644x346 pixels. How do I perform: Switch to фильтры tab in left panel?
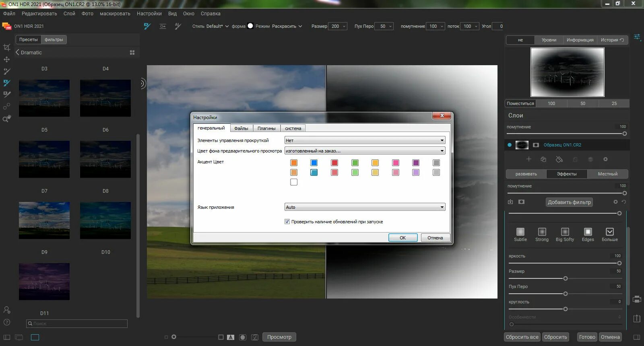pos(54,40)
